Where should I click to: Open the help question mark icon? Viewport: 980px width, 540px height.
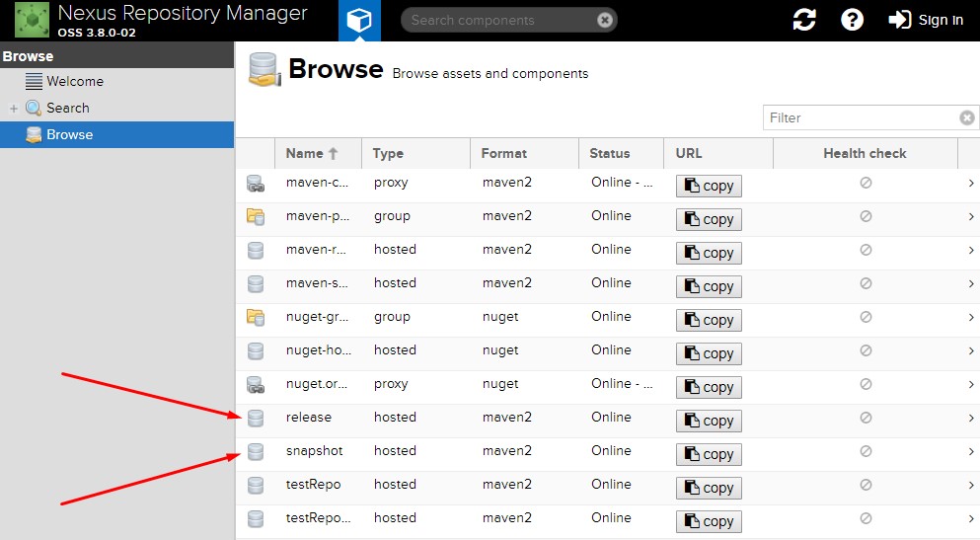coord(852,20)
